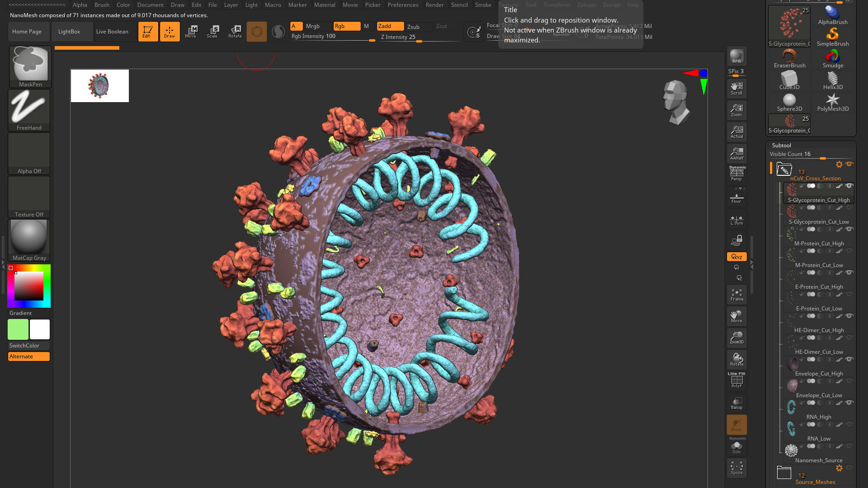This screenshot has width=868, height=488.
Task: Click the BPR render button
Action: (736, 56)
